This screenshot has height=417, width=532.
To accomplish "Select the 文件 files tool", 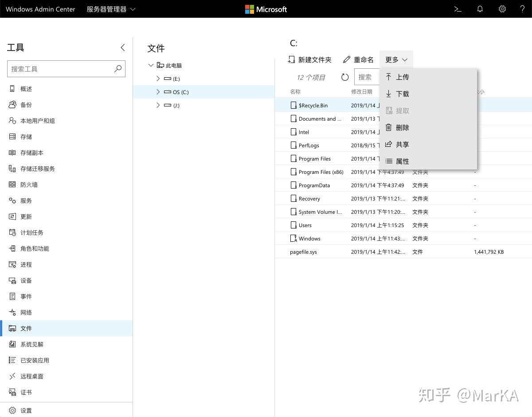I will 66,328.
